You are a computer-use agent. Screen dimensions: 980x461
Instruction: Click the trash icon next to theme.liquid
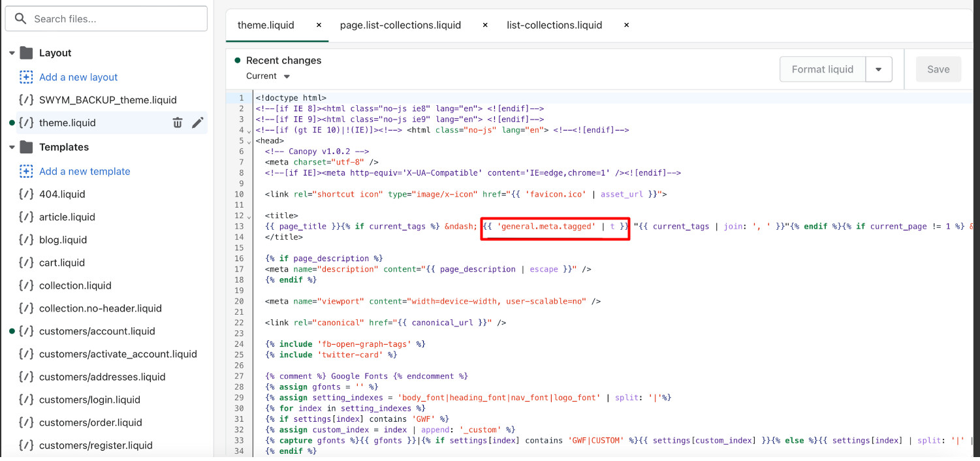click(x=178, y=123)
